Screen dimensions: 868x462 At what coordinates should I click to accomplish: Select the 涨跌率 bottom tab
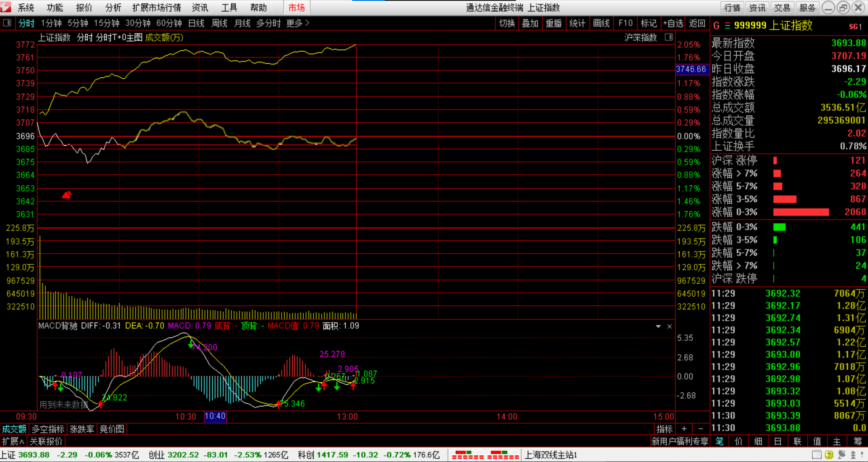click(x=82, y=429)
